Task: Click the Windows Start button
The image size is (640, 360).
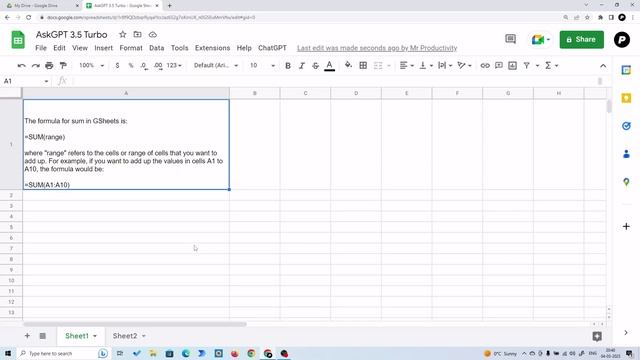Action: coord(8,353)
